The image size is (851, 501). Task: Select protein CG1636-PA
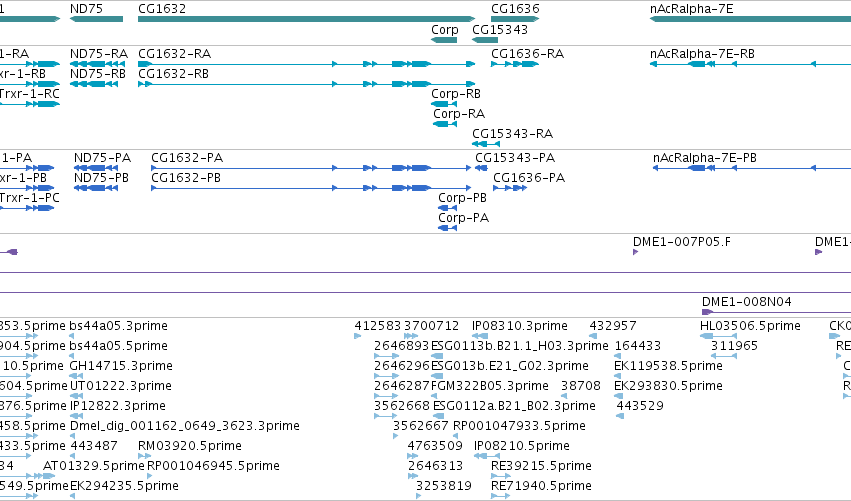(x=529, y=178)
